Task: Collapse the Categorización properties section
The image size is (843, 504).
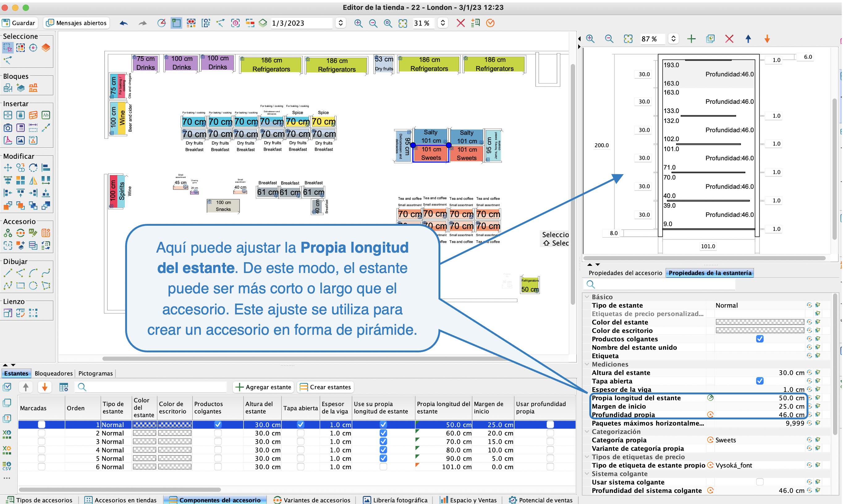Action: pos(587,432)
